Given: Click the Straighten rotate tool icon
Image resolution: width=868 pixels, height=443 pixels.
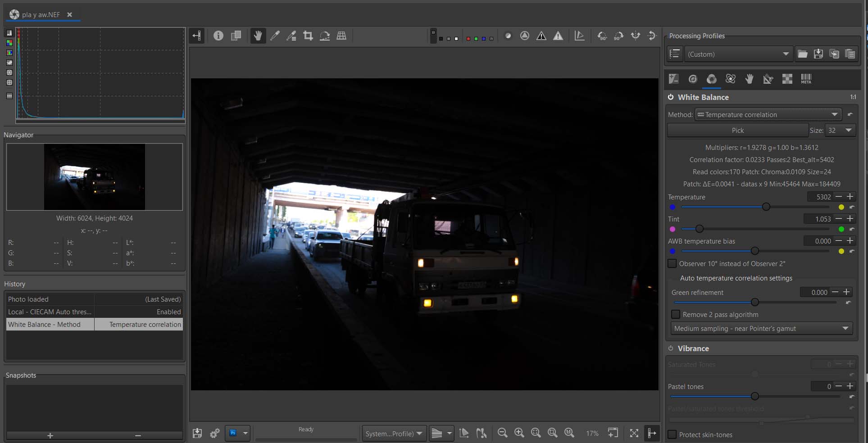Looking at the screenshot, I should point(325,36).
